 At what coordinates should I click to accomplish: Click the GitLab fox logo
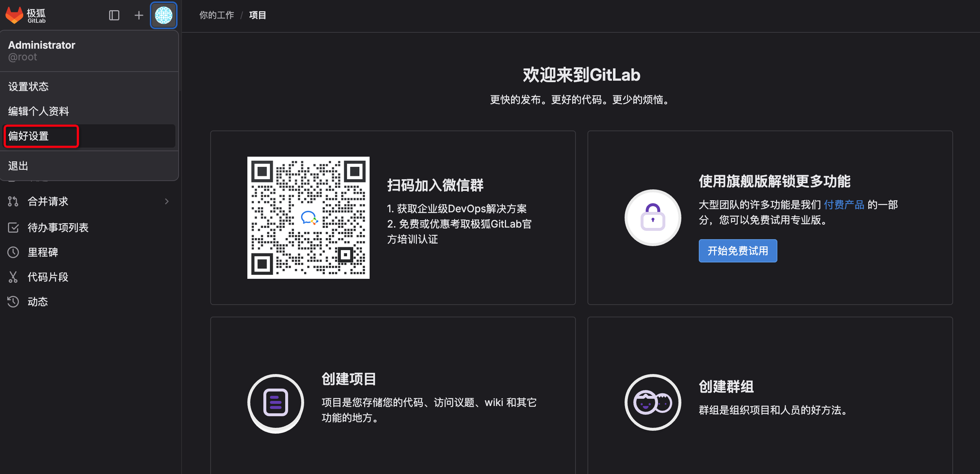(x=15, y=15)
